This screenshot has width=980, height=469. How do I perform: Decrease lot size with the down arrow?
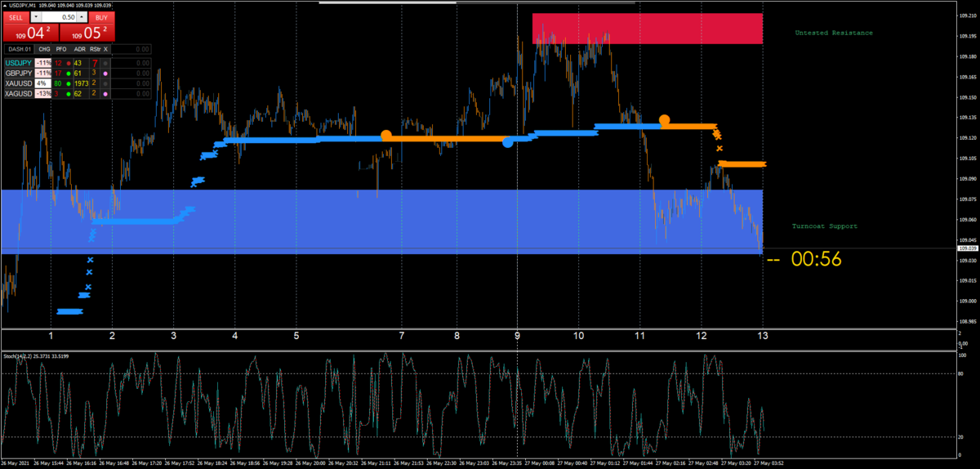(x=36, y=17)
